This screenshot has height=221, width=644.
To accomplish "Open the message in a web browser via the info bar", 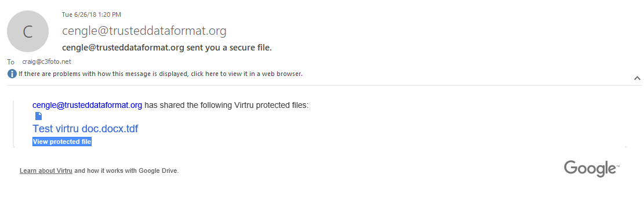I will tap(160, 74).
